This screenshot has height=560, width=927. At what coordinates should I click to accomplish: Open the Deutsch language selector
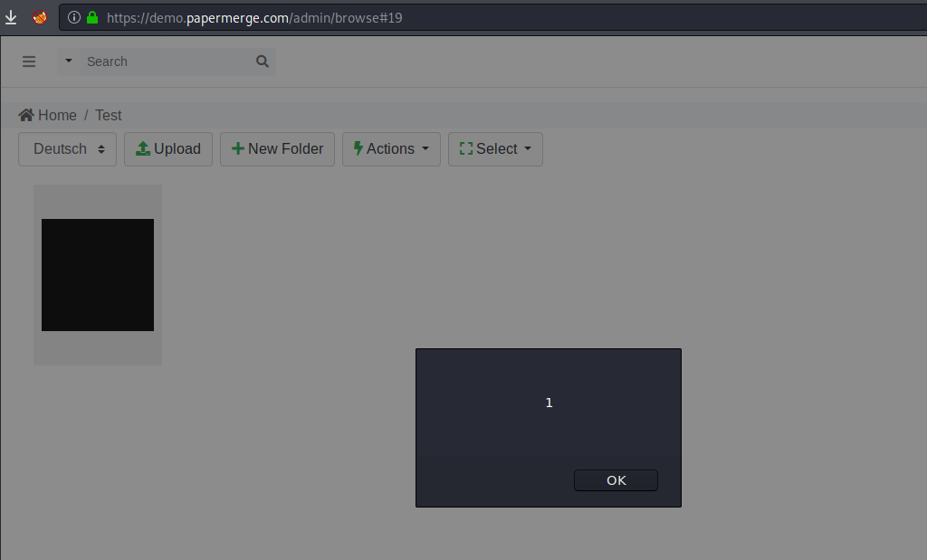(66, 148)
